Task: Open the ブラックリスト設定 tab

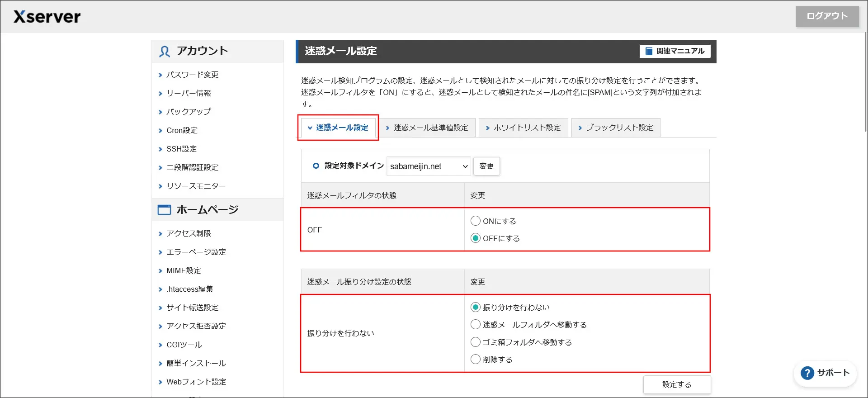Action: click(x=616, y=128)
